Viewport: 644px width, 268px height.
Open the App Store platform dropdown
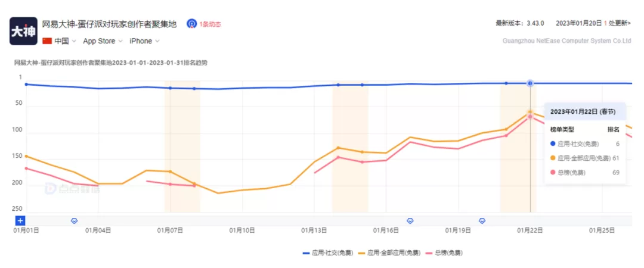(x=103, y=41)
